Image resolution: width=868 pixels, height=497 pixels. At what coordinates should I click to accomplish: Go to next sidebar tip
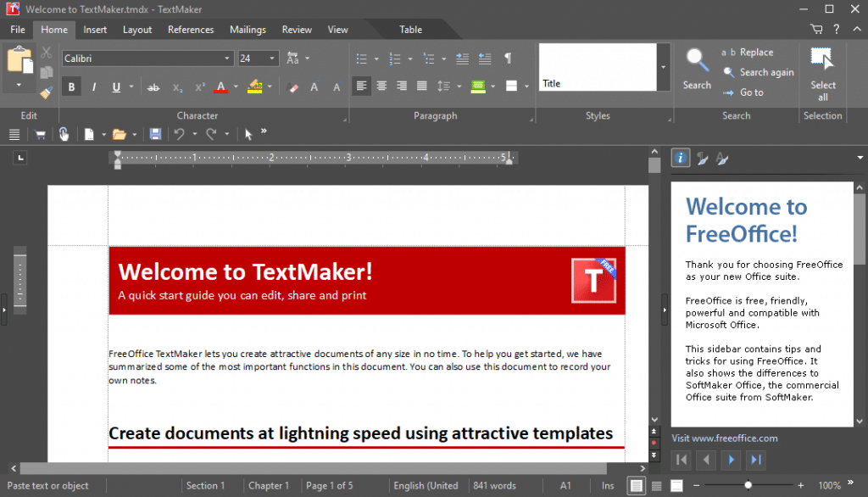pos(731,460)
